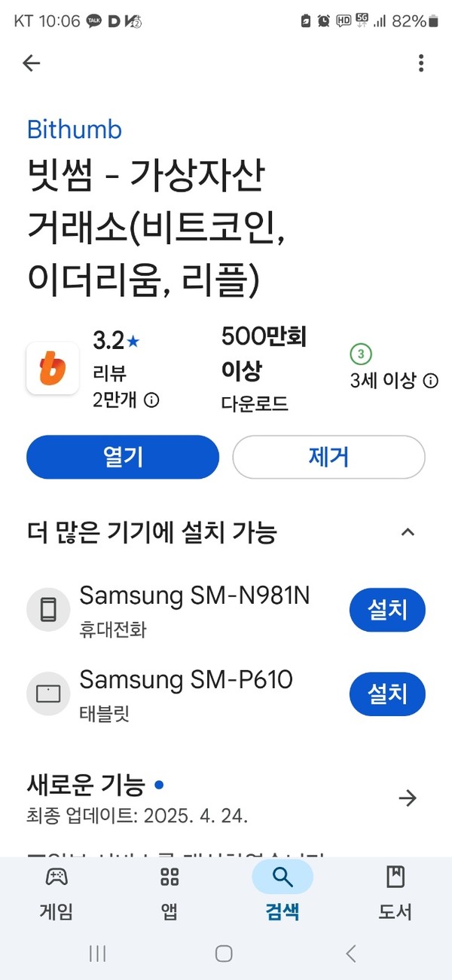Install on Samsung SM-N981N
The width and height of the screenshot is (452, 980).
[x=387, y=609]
